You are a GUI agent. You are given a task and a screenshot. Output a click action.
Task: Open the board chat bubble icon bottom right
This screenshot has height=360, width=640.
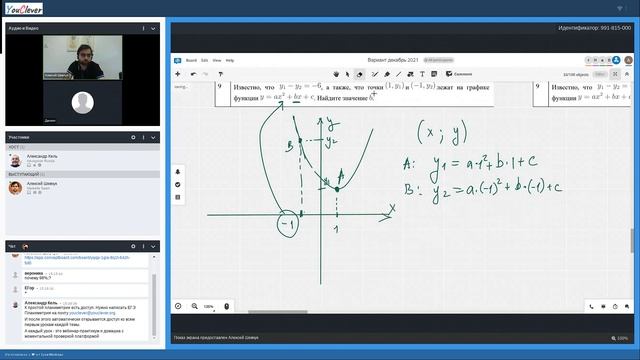point(627,307)
